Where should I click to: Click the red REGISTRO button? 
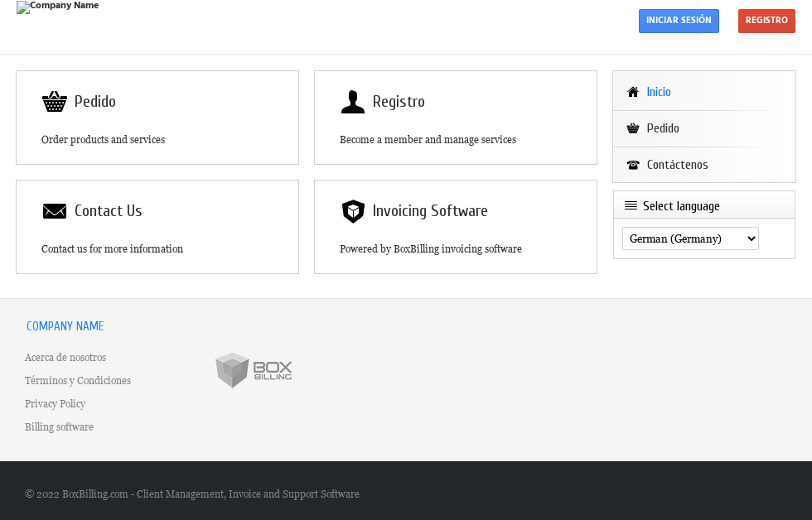pyautogui.click(x=766, y=21)
